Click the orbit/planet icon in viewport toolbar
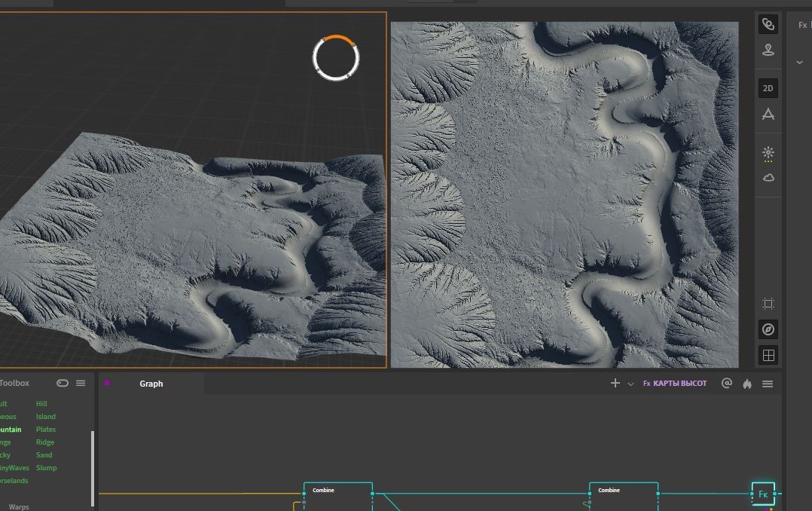This screenshot has width=812, height=511. tap(768, 24)
